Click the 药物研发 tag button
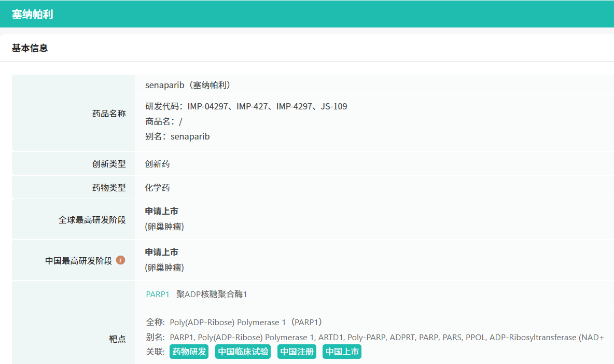This screenshot has height=364, width=614. point(189,352)
